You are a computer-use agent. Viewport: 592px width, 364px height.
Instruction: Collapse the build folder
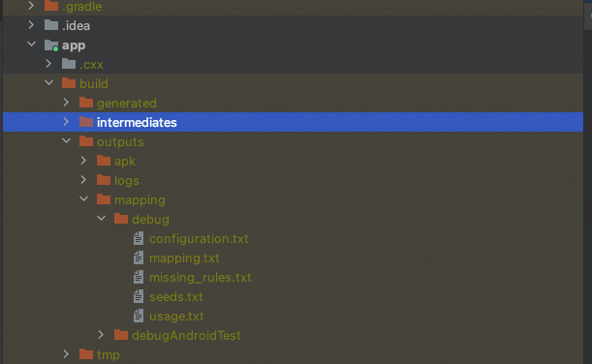49,83
